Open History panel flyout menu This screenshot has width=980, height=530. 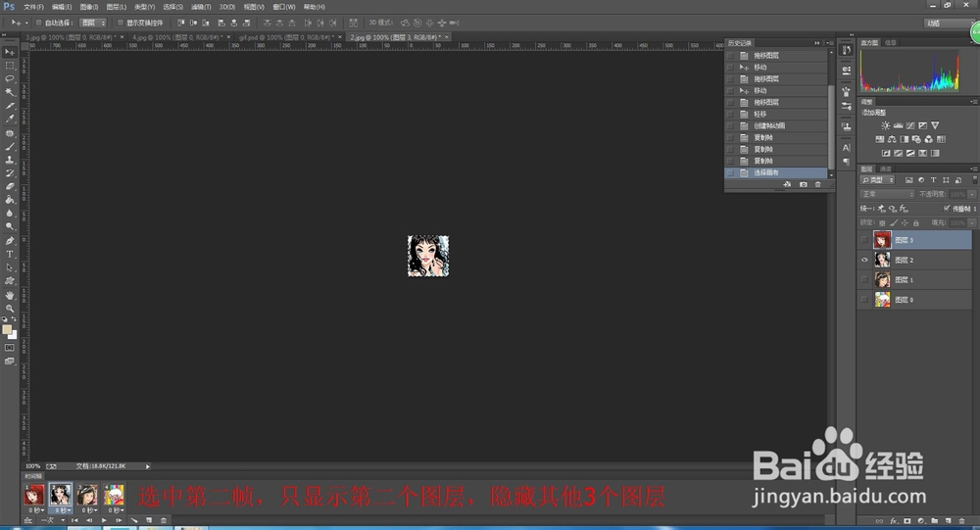829,43
